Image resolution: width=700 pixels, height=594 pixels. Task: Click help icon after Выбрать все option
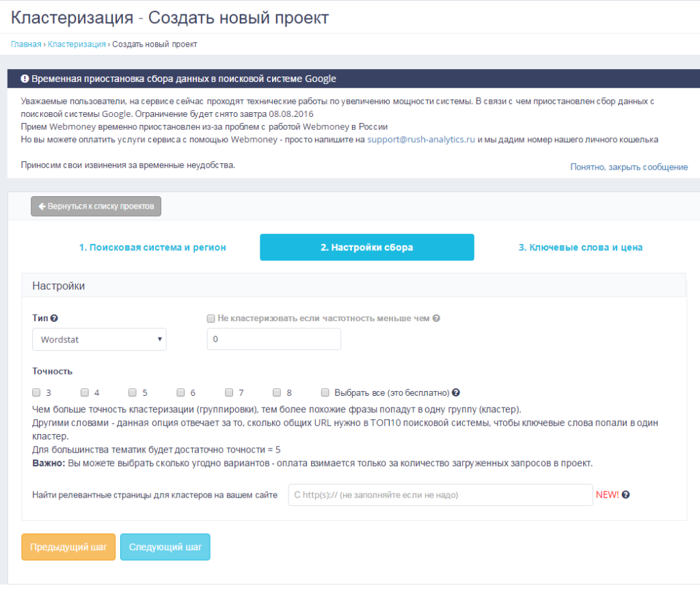456,393
